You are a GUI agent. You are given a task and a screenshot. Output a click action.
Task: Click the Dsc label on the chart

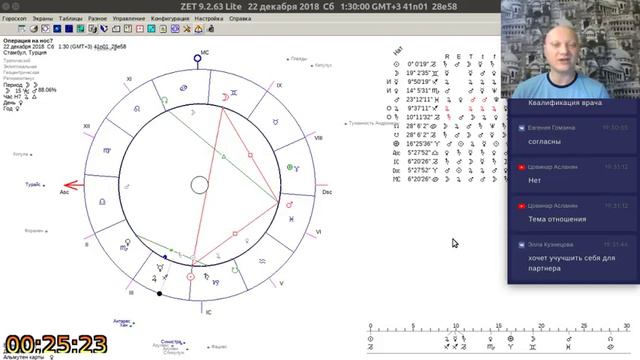[x=327, y=192]
